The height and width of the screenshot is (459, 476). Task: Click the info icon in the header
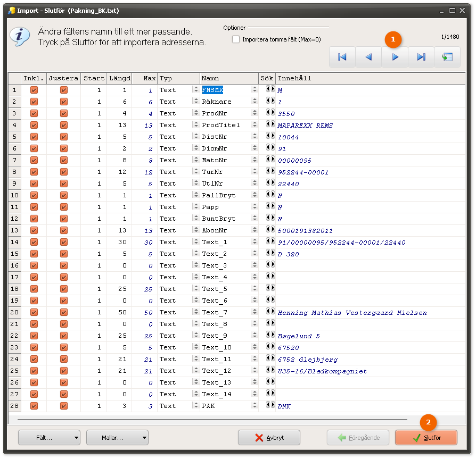[20, 37]
